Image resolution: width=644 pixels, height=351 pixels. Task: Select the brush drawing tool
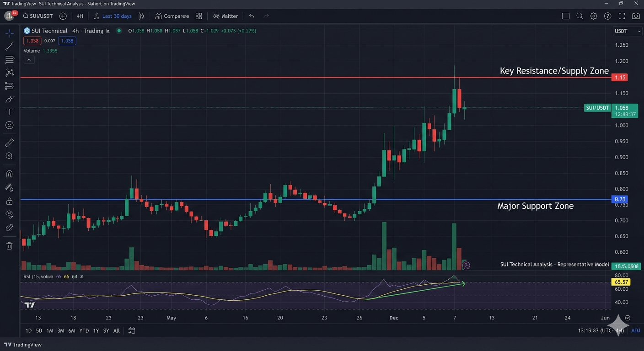click(9, 99)
